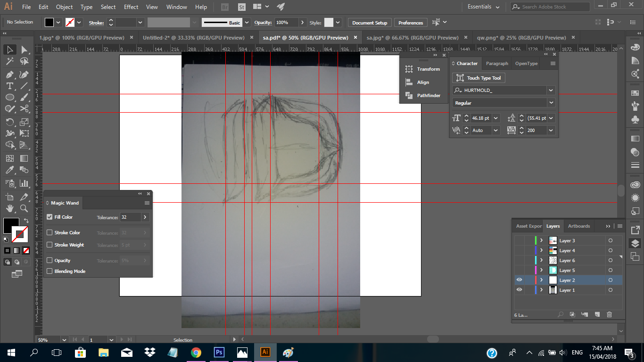The width and height of the screenshot is (644, 362).
Task: Choose the Eyedropper tool
Action: point(9,170)
